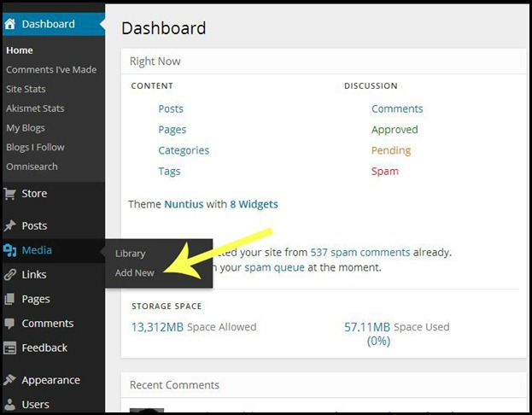The image size is (532, 415).
Task: Open Omnisearch from the sidebar
Action: 32,167
